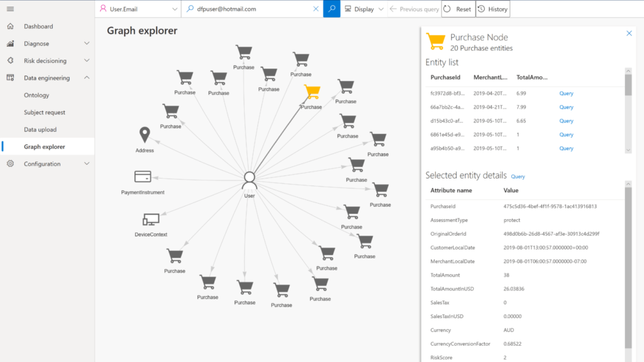Select the Address pin node
This screenshot has width=644, height=362.
[145, 134]
